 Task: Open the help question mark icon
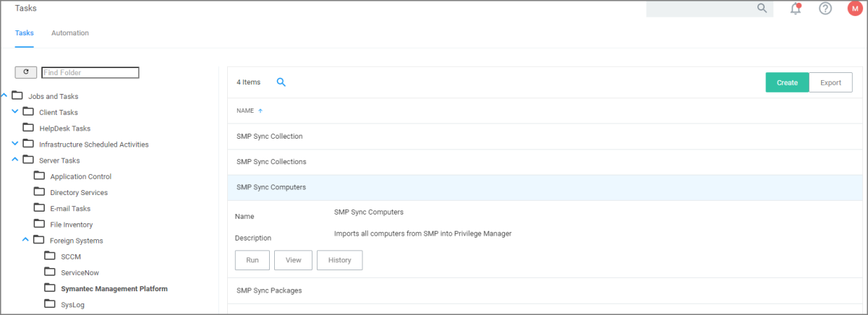tap(825, 9)
